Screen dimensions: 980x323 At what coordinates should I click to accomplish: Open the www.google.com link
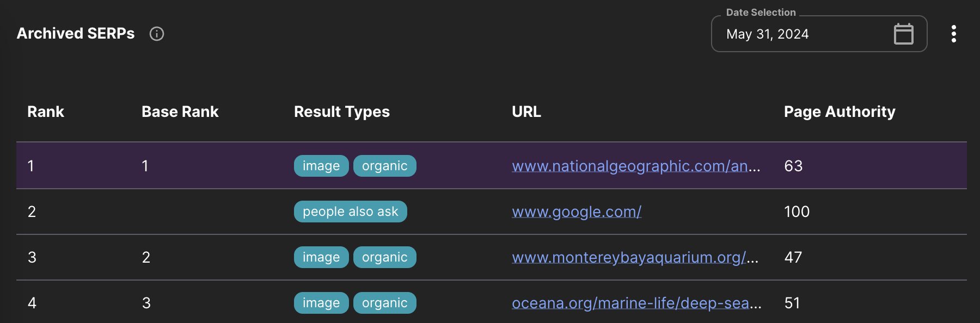click(577, 212)
